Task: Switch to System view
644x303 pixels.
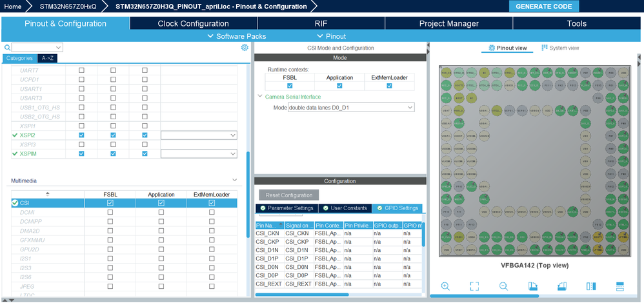Action: [x=560, y=48]
